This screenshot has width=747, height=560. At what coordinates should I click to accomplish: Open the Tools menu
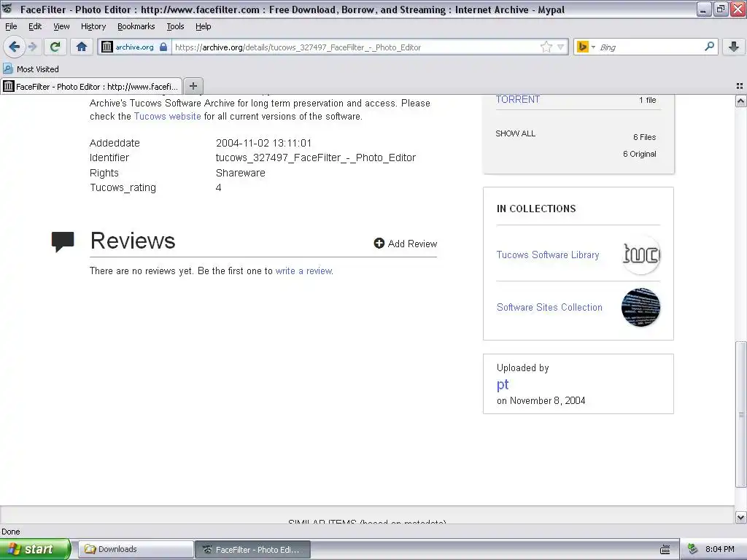click(175, 26)
